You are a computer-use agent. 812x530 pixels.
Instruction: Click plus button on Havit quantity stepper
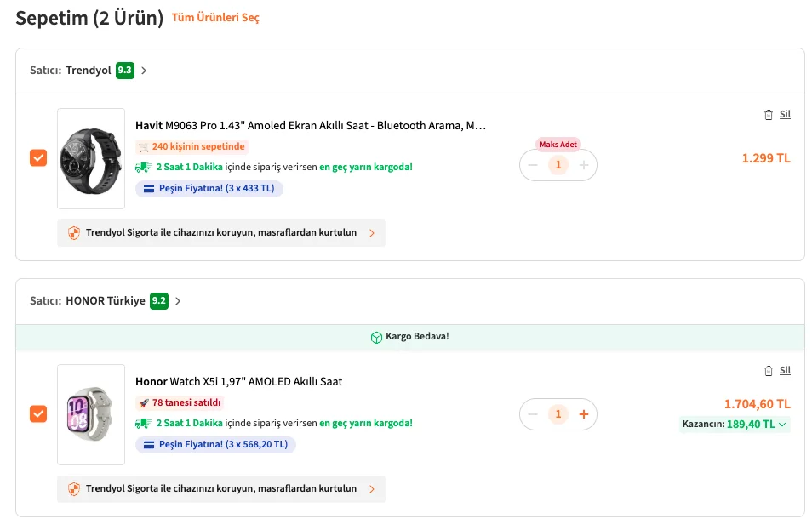click(x=584, y=165)
